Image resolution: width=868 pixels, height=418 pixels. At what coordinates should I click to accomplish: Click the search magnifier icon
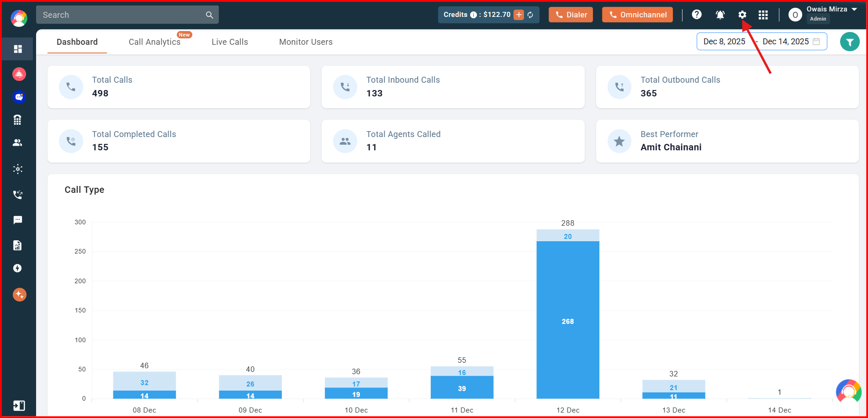pos(209,15)
